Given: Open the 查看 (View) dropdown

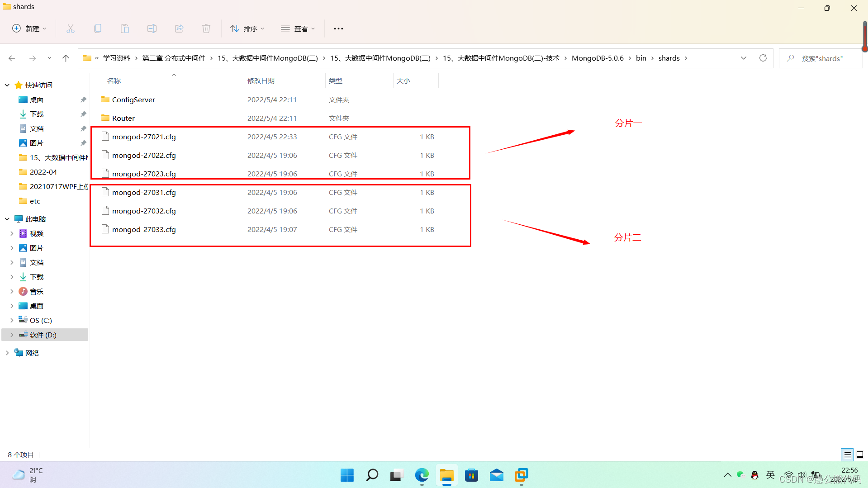Looking at the screenshot, I should pyautogui.click(x=298, y=28).
